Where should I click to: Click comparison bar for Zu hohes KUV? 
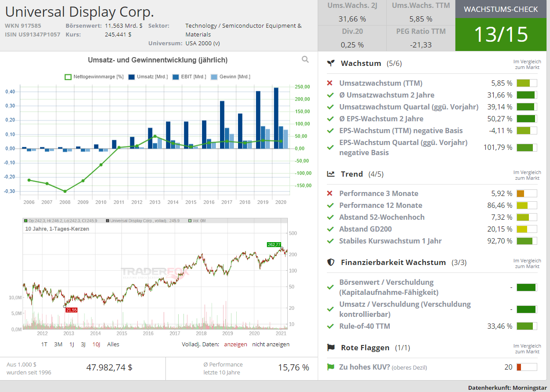[x=527, y=367]
